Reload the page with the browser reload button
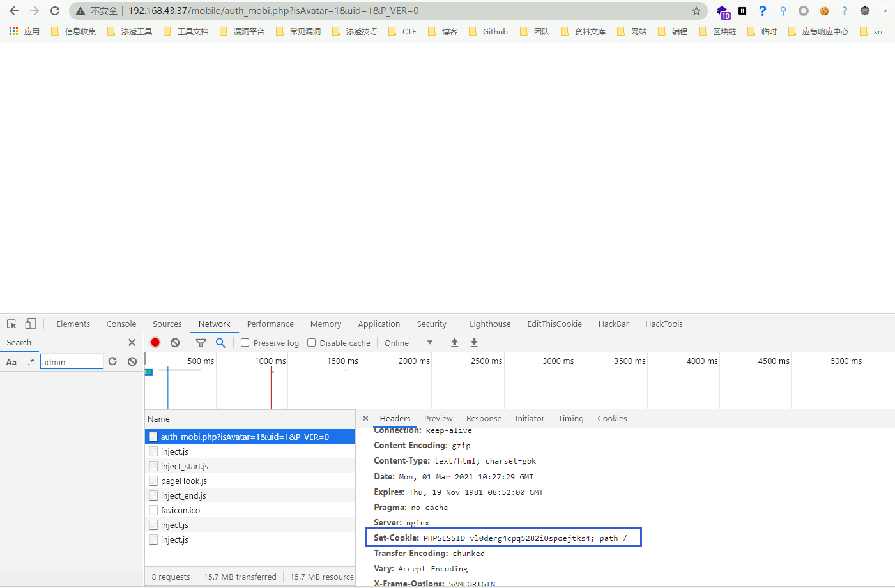The height and width of the screenshot is (588, 895). [55, 11]
